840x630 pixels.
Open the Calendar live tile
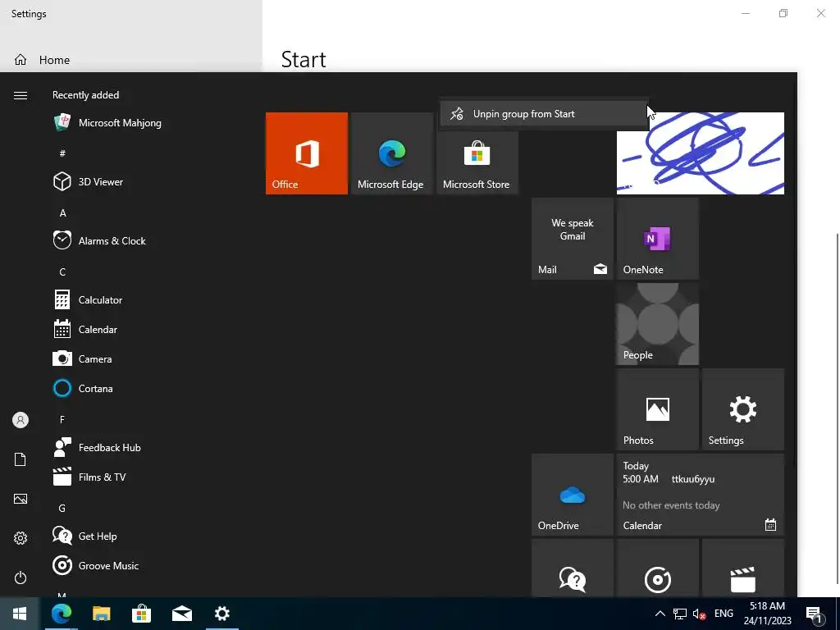(x=701, y=495)
